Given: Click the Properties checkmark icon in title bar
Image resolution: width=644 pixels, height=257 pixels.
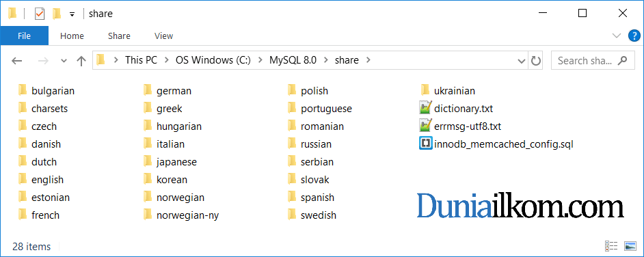Looking at the screenshot, I should pyautogui.click(x=40, y=14).
